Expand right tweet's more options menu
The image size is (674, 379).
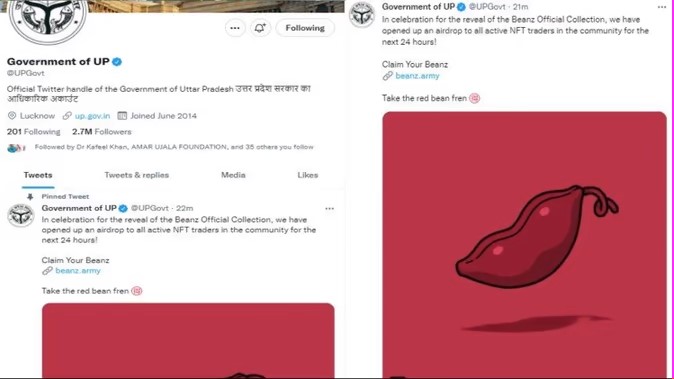(662, 7)
